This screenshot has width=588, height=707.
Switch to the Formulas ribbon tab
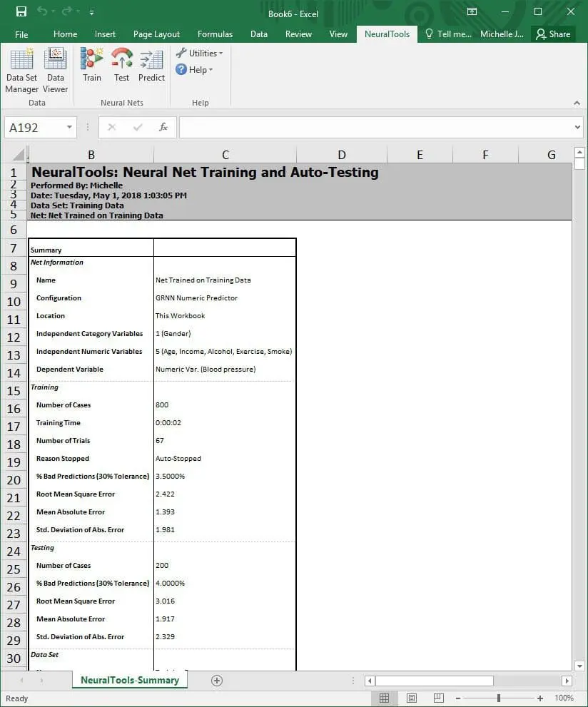215,34
